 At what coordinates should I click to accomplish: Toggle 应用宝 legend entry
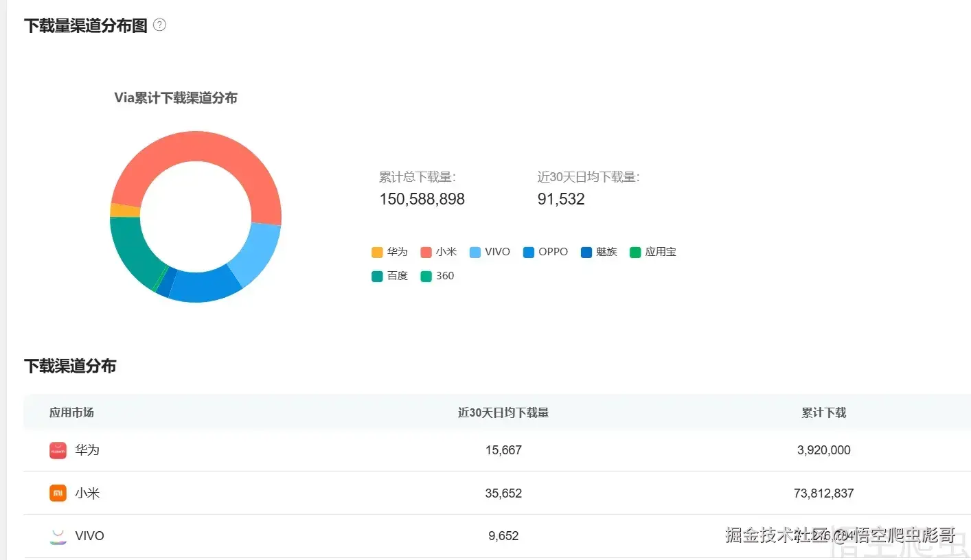(x=652, y=252)
